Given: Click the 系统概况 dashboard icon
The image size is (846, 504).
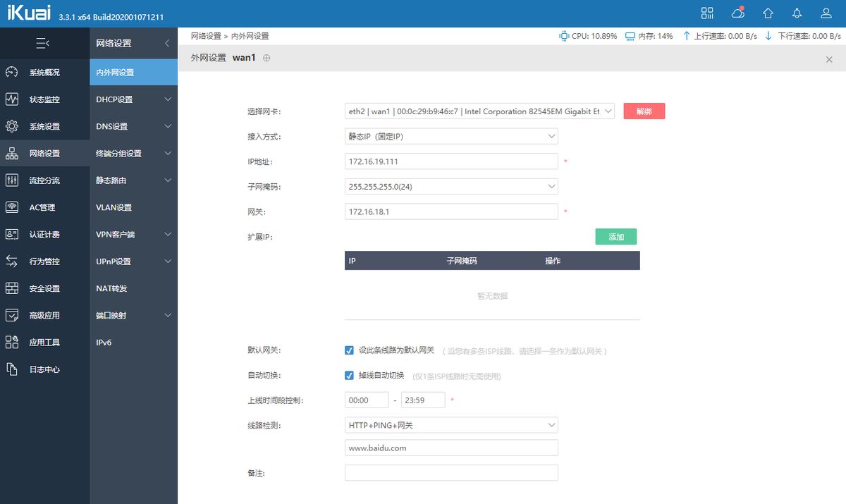Looking at the screenshot, I should (x=12, y=72).
